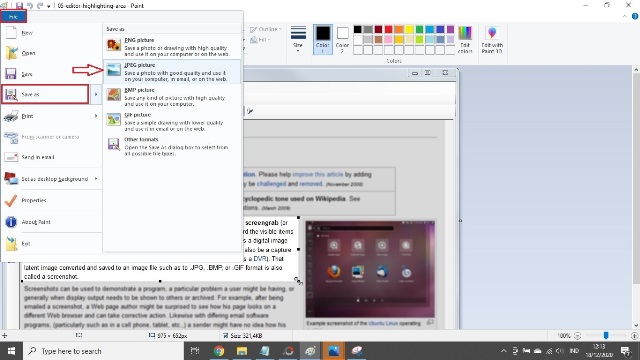The height and width of the screenshot is (360, 640).
Task: Click the Exit icon
Action: [11, 243]
